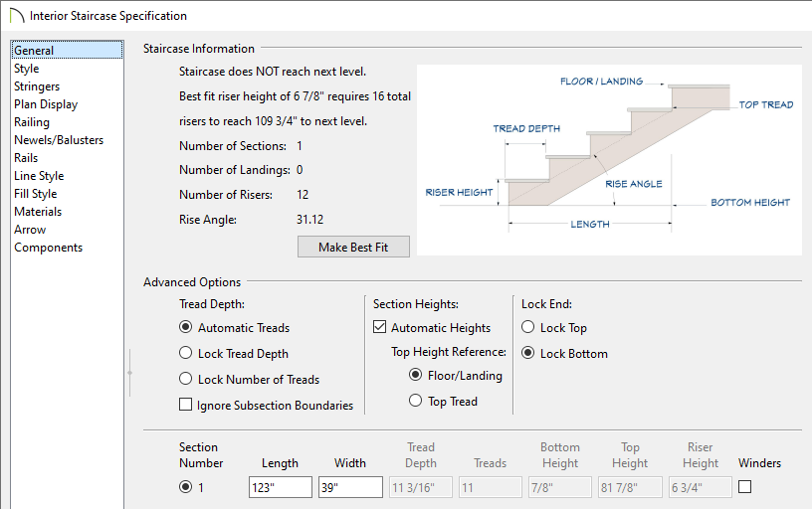The width and height of the screenshot is (812, 509).
Task: Choose the Lock Top option
Action: [x=527, y=327]
